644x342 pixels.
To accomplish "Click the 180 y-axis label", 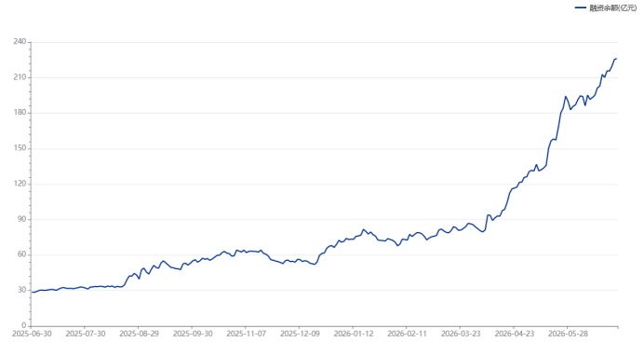I will pyautogui.click(x=20, y=113).
